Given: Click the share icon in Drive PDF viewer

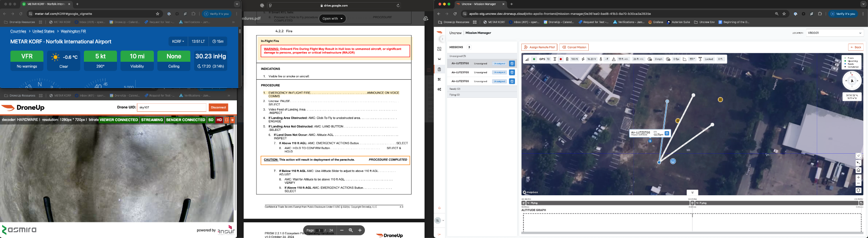Looking at the screenshot, I should tap(426, 18).
